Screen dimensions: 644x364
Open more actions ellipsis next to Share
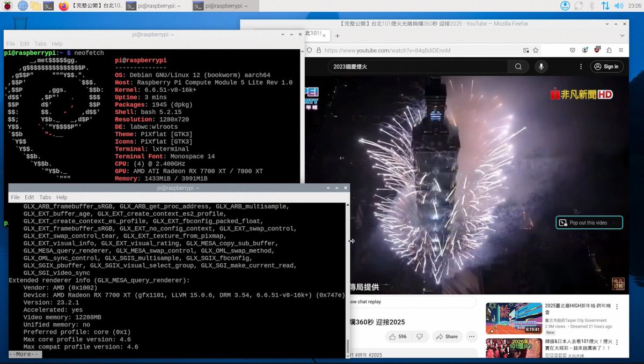point(472,337)
